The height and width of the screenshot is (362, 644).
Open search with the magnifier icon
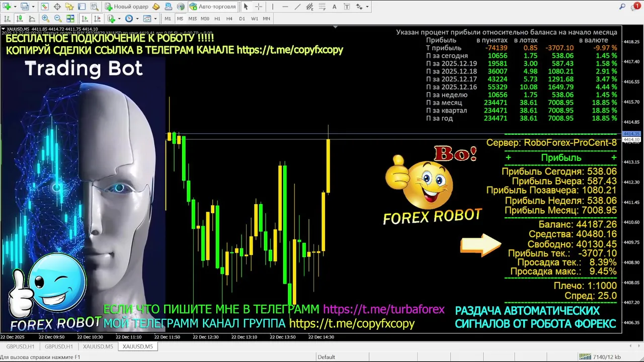(622, 7)
